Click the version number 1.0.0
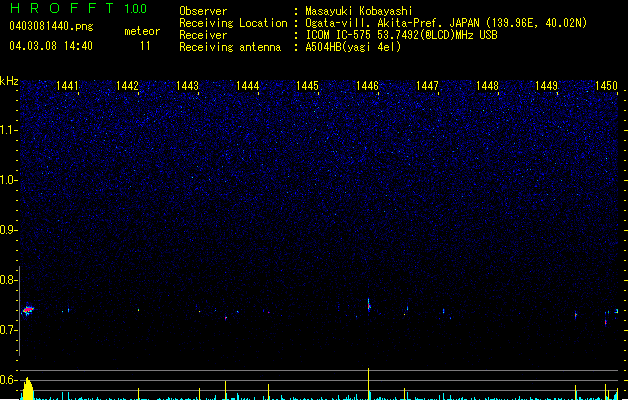Image resolution: width=629 pixels, height=400 pixels. tap(136, 9)
